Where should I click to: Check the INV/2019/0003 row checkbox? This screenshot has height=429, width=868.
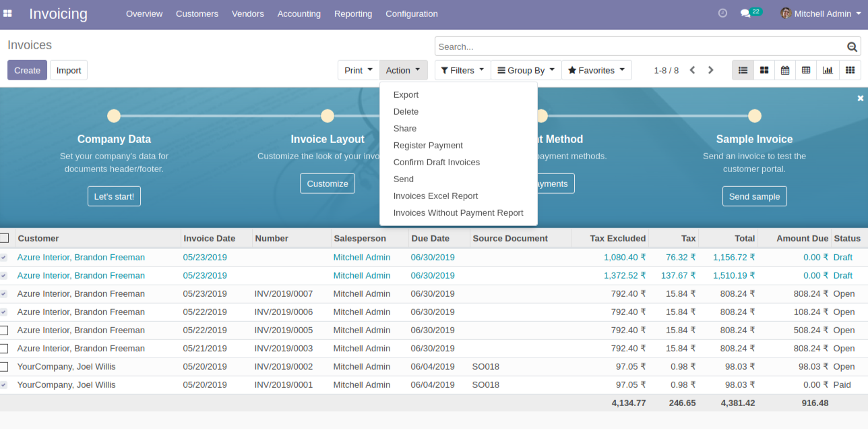coord(4,348)
